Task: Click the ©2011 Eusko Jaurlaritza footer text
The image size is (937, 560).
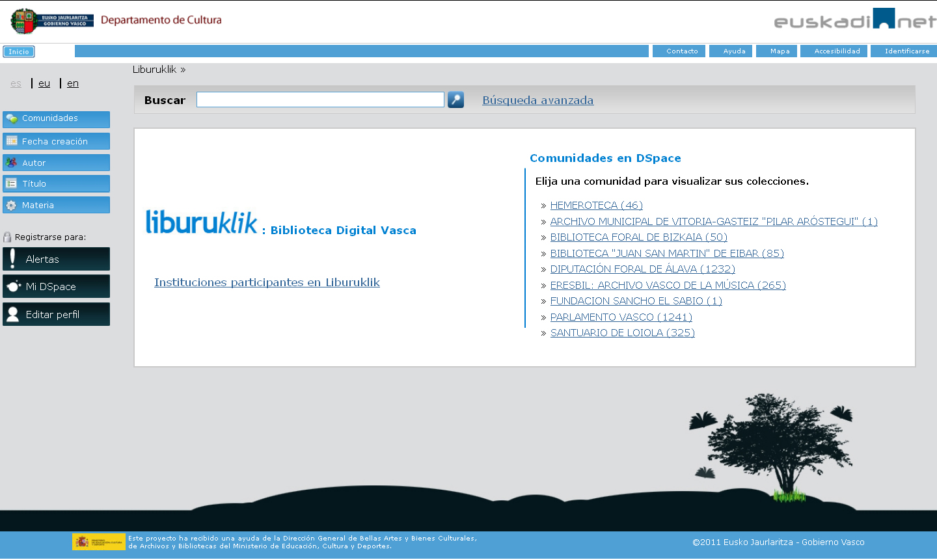Action: [x=778, y=542]
